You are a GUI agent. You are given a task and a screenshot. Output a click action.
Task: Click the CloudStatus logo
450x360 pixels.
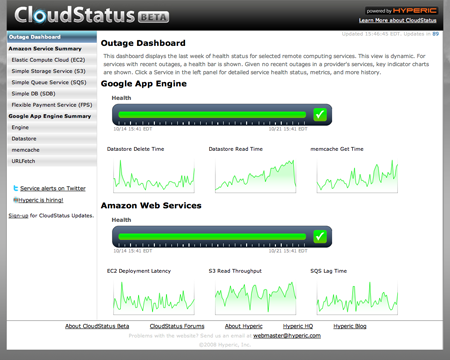[92, 15]
